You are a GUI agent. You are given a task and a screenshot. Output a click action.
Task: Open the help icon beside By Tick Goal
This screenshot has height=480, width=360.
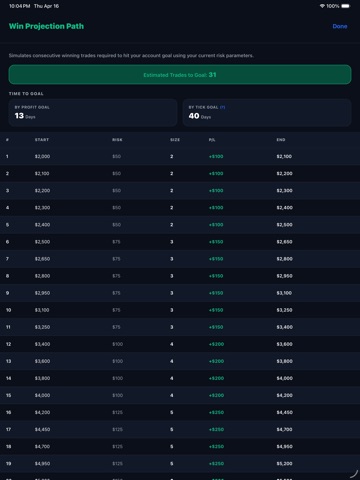[x=222, y=107]
